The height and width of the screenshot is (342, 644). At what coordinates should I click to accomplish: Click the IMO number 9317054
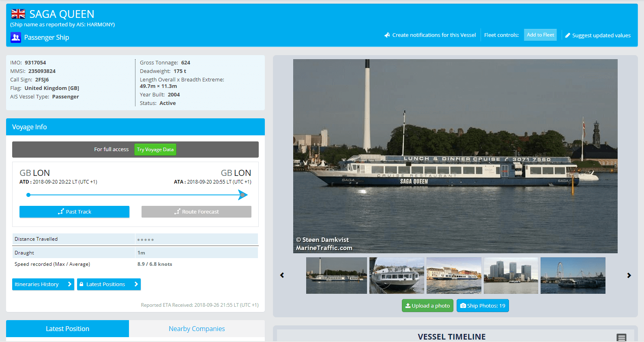point(35,63)
